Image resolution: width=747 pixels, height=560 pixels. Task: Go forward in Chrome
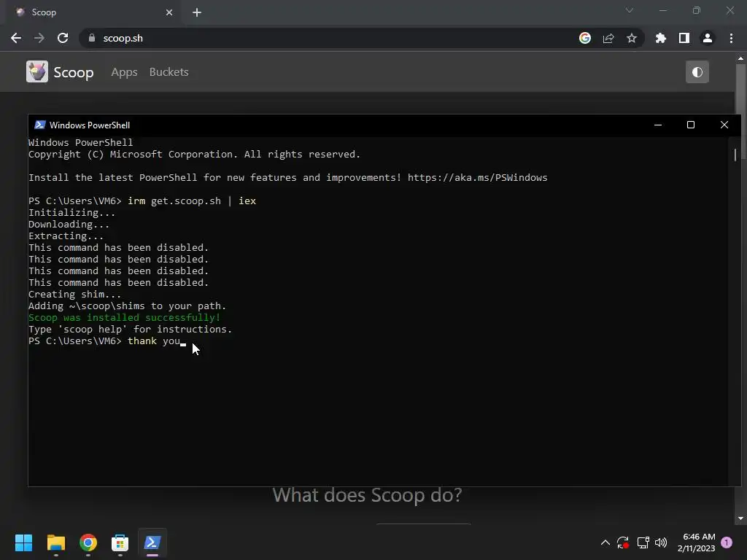(x=39, y=38)
